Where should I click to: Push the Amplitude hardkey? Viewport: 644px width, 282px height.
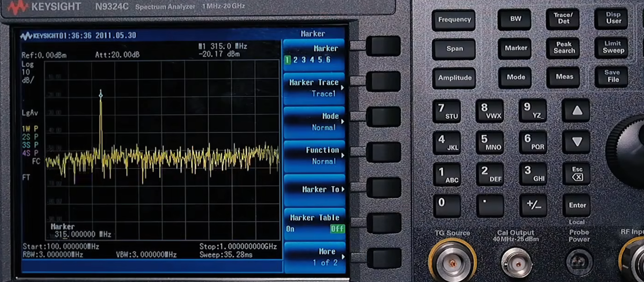point(454,78)
